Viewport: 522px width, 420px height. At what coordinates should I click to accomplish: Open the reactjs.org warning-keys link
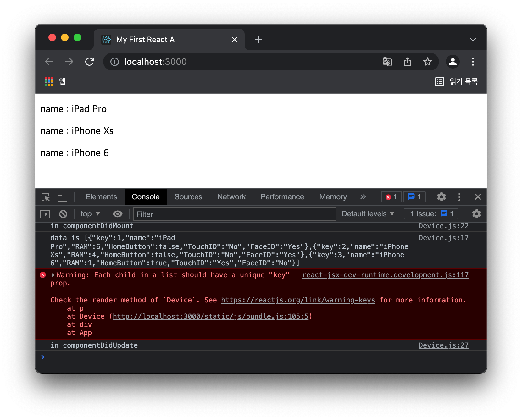pos(298,300)
